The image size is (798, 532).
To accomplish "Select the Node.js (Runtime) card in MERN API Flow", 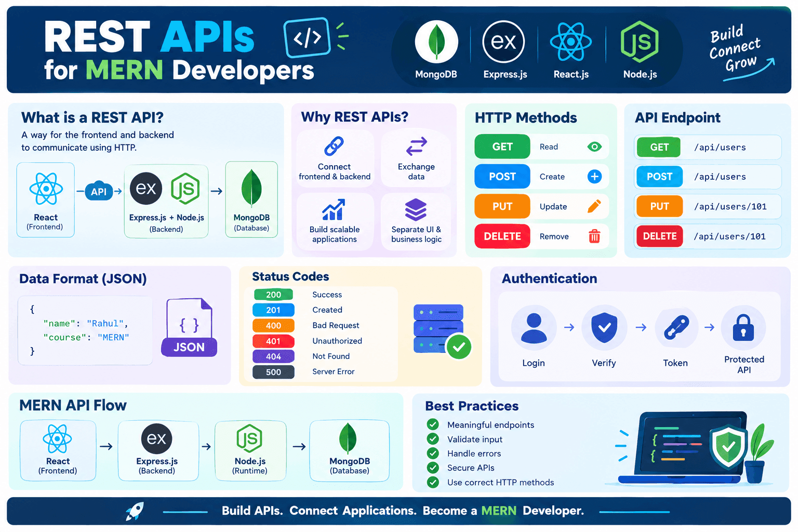I will coord(250,450).
